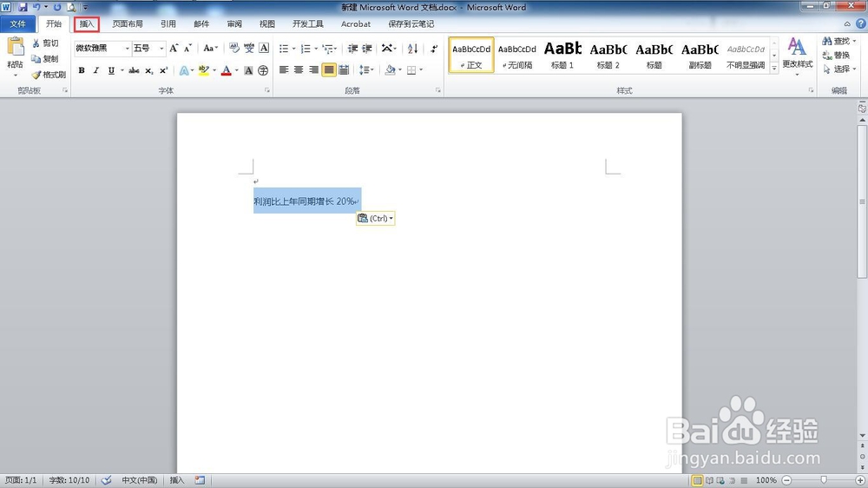868x488 pixels.
Task: Open the font size dropdown
Action: pos(161,48)
